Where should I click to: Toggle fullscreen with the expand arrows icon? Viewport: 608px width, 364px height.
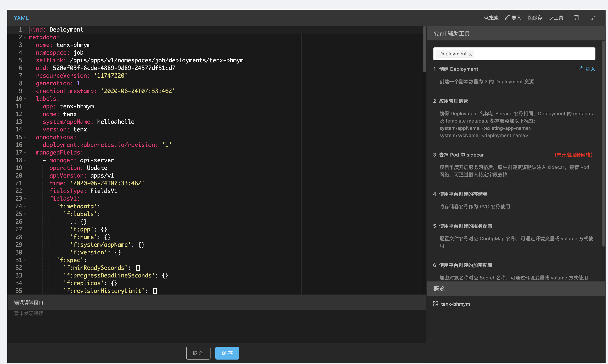(593, 18)
